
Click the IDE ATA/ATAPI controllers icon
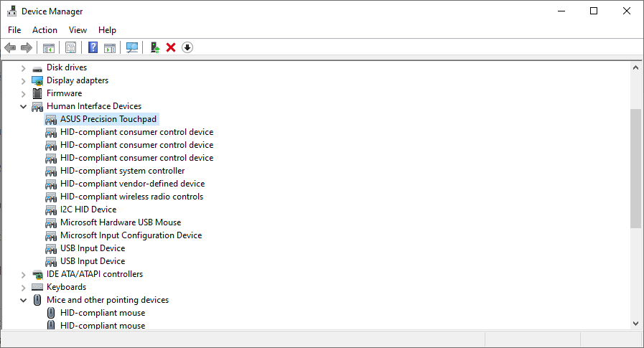click(x=37, y=275)
